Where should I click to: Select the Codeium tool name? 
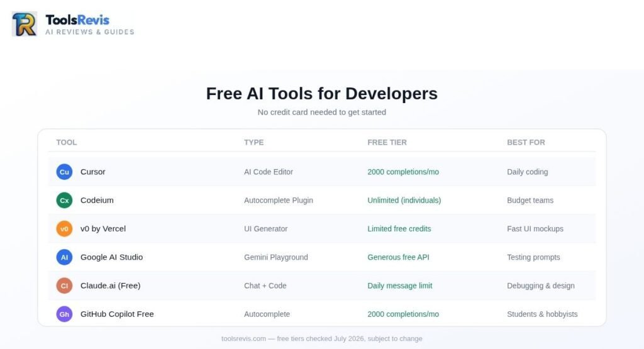[x=97, y=201]
